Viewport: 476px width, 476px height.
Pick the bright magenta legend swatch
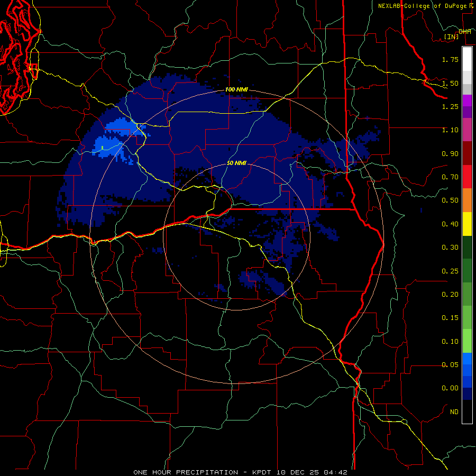467,100
